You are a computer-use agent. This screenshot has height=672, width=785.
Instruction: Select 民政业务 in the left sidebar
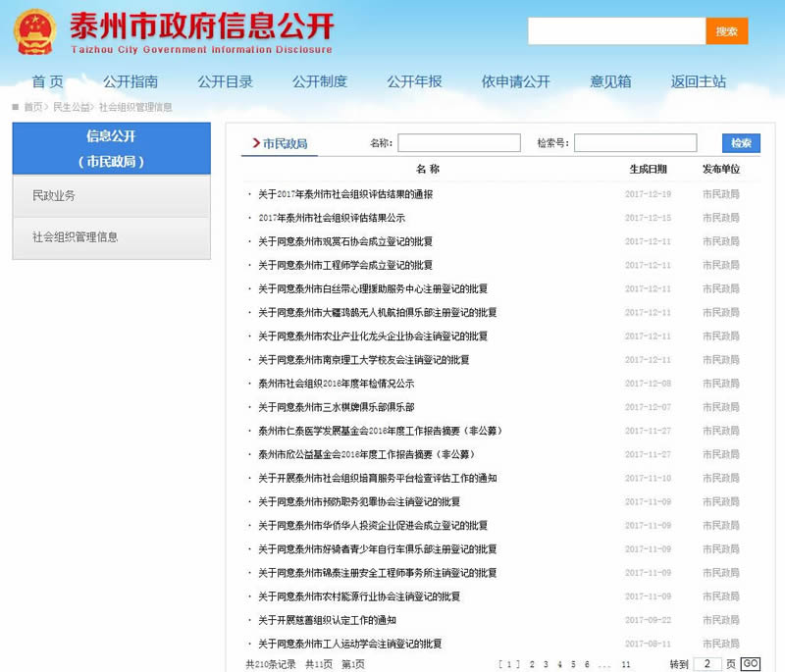pos(54,196)
